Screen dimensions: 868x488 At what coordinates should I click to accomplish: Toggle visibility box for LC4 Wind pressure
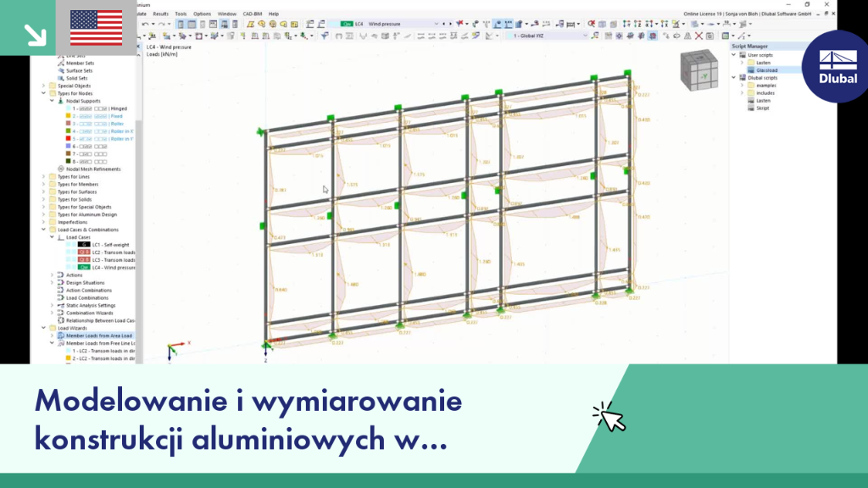(70, 267)
